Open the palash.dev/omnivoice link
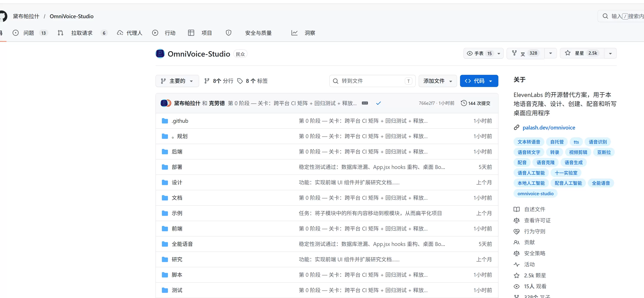This screenshot has height=298, width=644. tap(549, 128)
